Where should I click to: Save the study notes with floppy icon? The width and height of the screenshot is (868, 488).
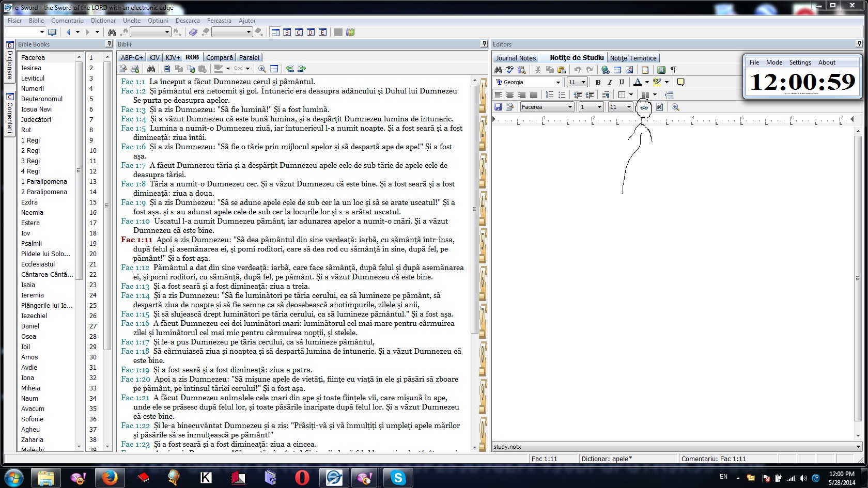(498, 107)
